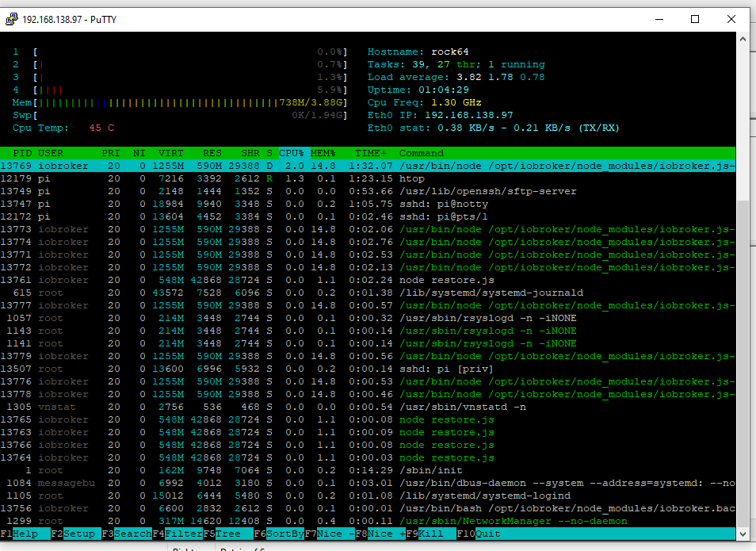
Task: Sort by the MEM% column header
Action: coord(323,153)
